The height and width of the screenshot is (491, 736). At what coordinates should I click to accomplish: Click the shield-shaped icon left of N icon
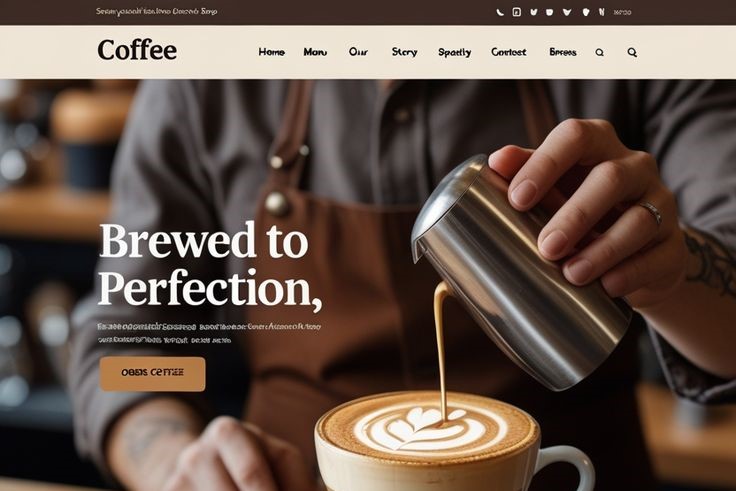(586, 12)
